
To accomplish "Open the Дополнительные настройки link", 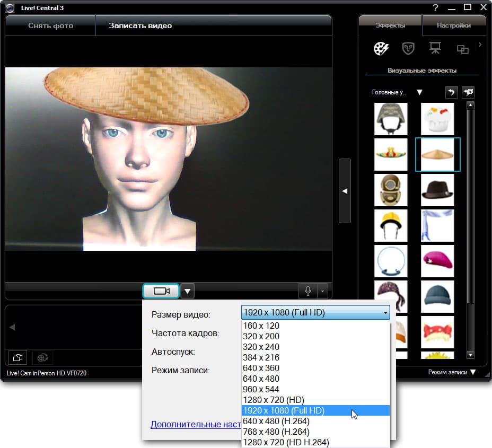I will [x=196, y=424].
